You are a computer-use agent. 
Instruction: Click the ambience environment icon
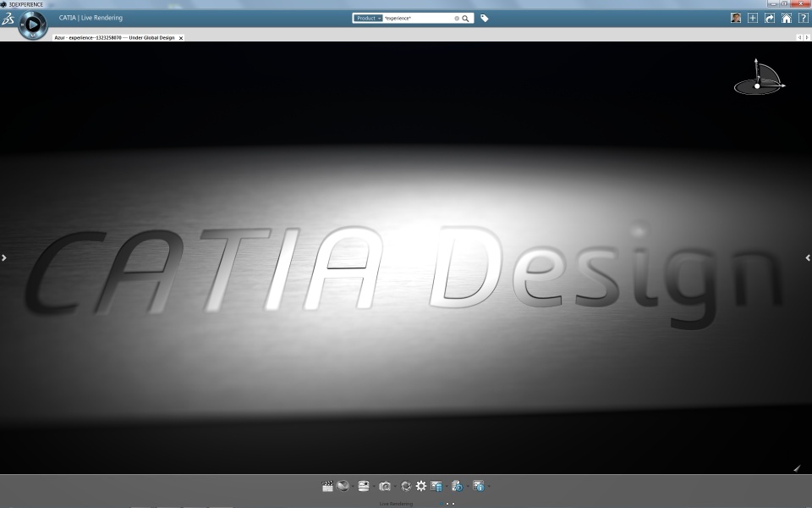pos(364,486)
